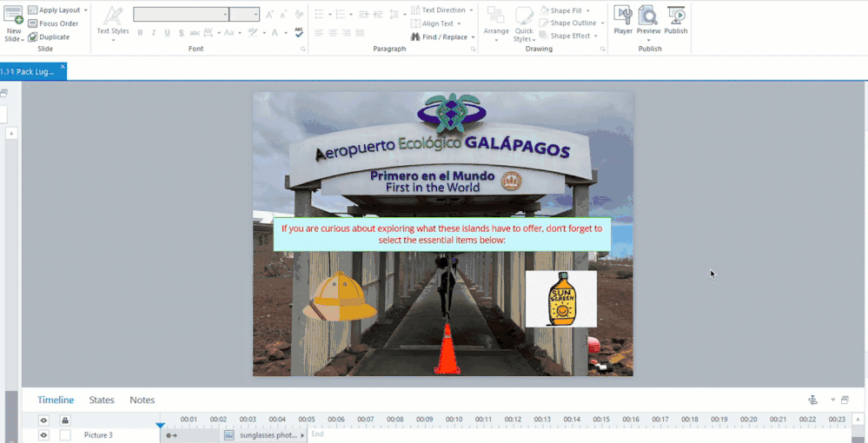Switch to the Timeline tab
This screenshot has height=443, width=868.
click(x=56, y=400)
